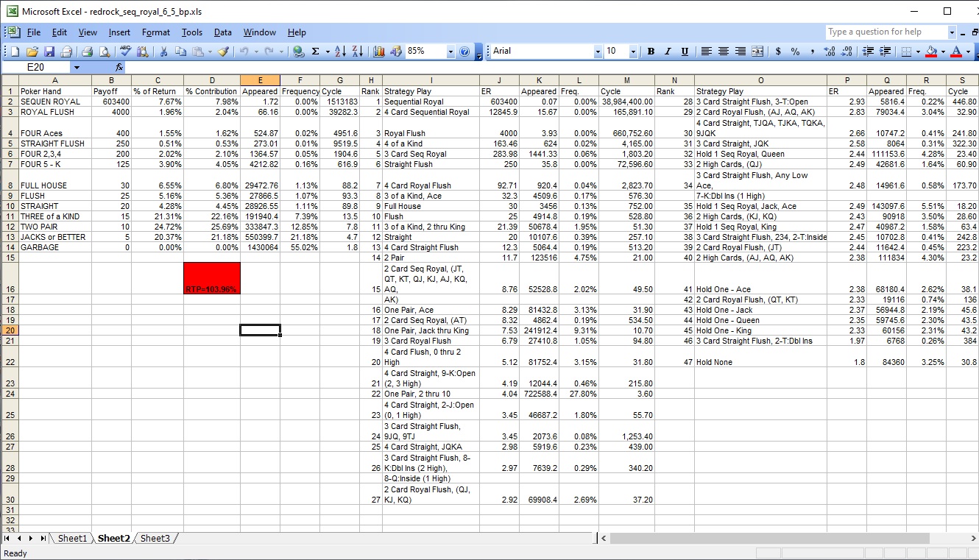Cut selection with the scissors icon
The height and width of the screenshot is (560, 979).
(163, 52)
